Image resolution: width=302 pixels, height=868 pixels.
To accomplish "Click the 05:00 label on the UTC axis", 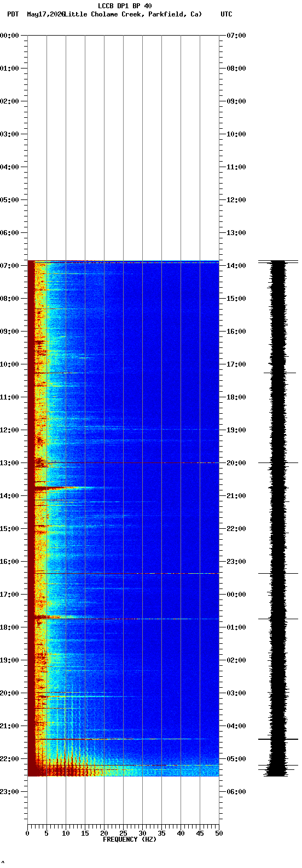I will click(236, 759).
